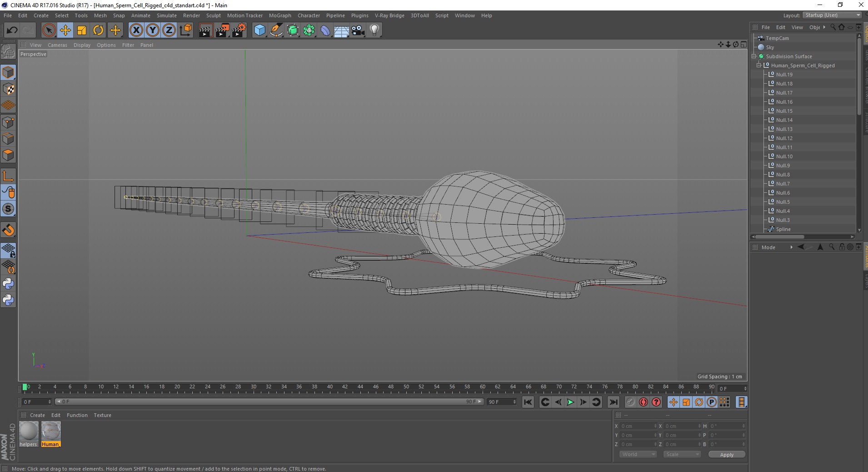The image size is (868, 472).
Task: Toggle X axis lock
Action: click(136, 30)
